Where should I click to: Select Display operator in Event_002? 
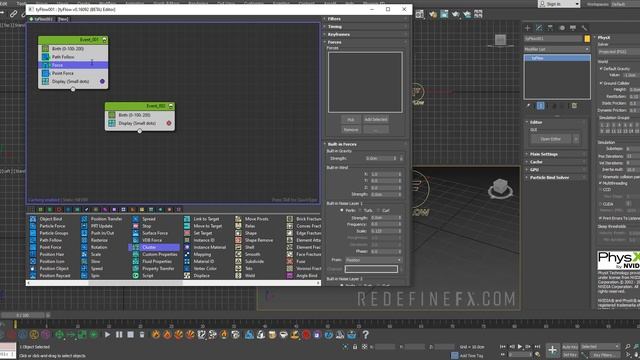[x=140, y=123]
